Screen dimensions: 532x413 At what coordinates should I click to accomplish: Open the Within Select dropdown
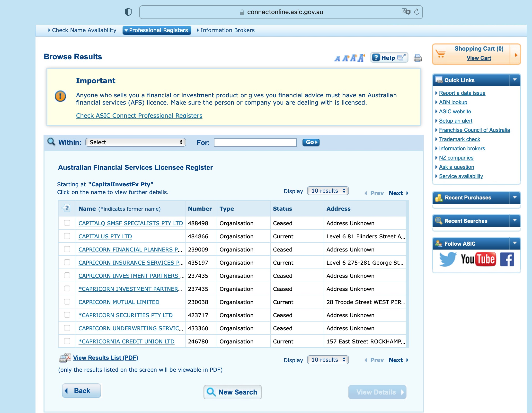135,142
